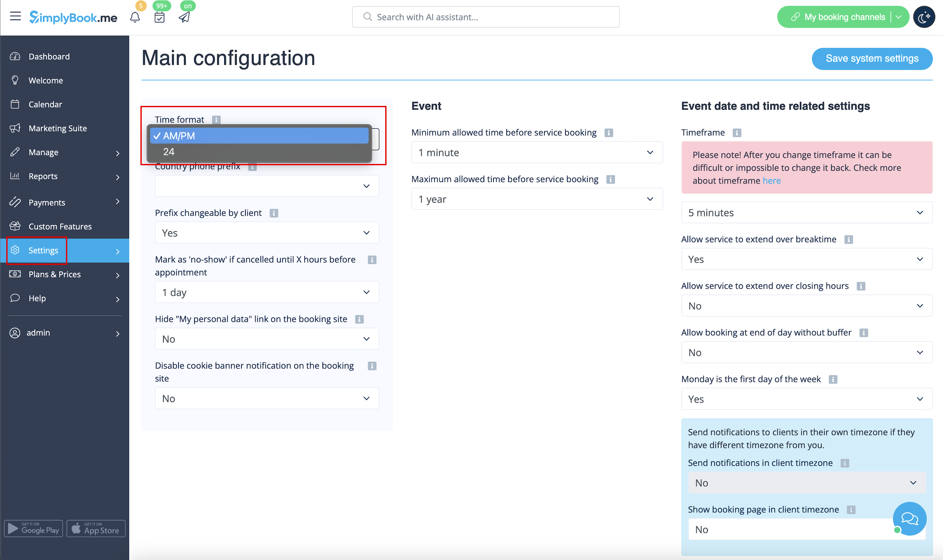Open Disable cookie banner dropdown
Viewport: 943px width, 560px height.
(267, 398)
